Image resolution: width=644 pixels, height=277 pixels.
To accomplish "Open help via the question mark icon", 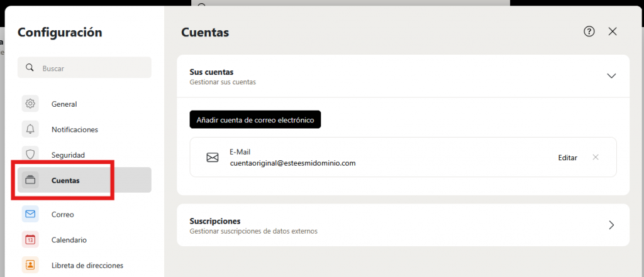I will click(x=589, y=31).
